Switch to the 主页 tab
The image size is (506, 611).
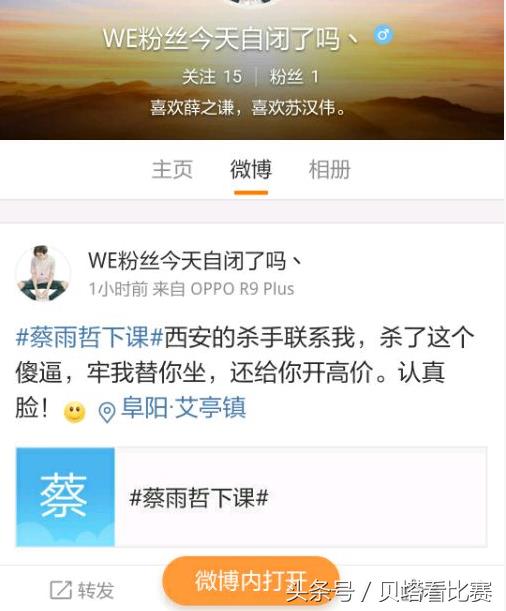[x=172, y=170]
